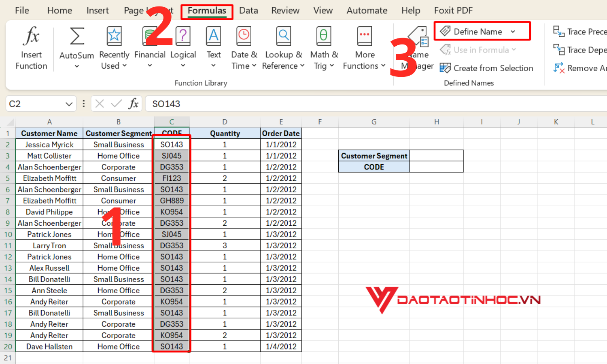Select row 21 by its row header
The image size is (607, 364).
coord(8,358)
